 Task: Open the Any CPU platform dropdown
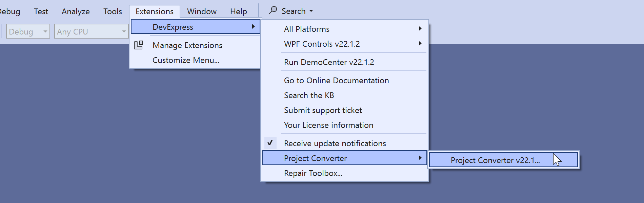(91, 31)
